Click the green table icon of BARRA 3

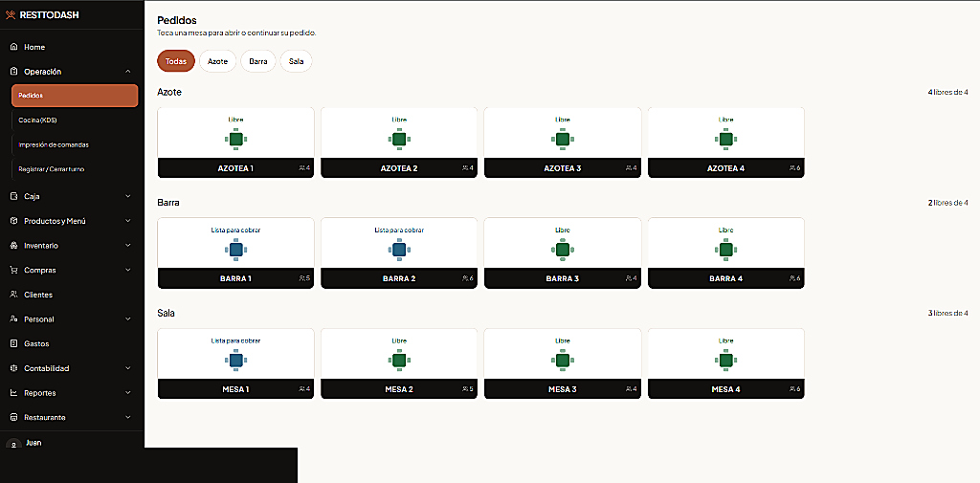pyautogui.click(x=563, y=250)
